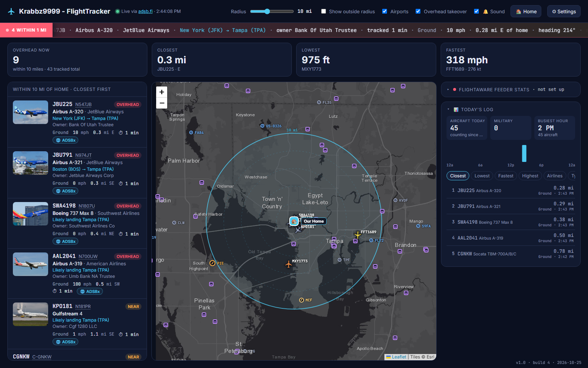Click the CLW airport marker

coord(174,223)
